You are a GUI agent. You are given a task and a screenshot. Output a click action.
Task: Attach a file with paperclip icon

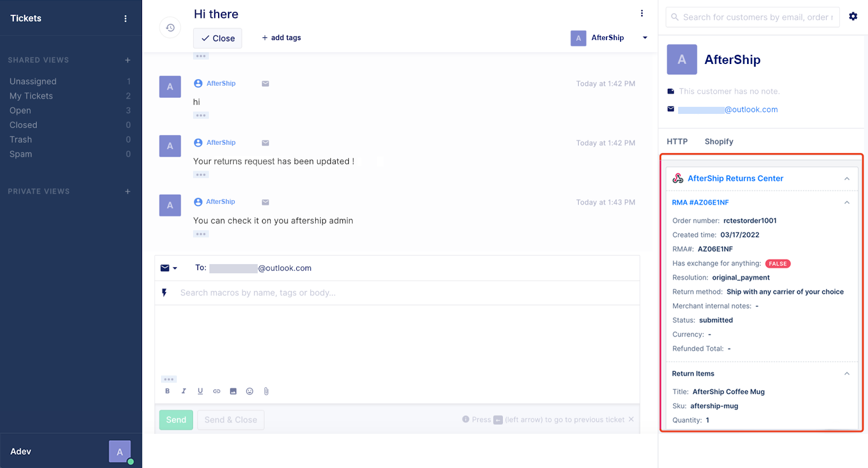click(266, 391)
